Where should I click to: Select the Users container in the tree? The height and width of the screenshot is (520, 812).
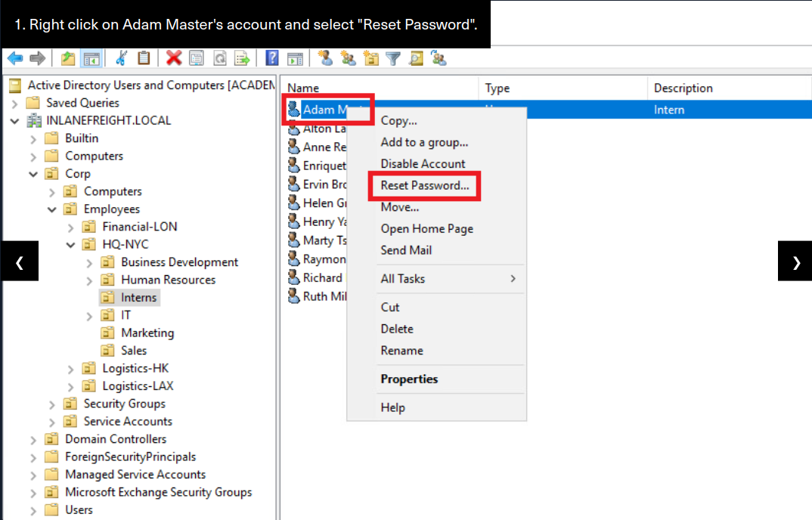point(79,510)
